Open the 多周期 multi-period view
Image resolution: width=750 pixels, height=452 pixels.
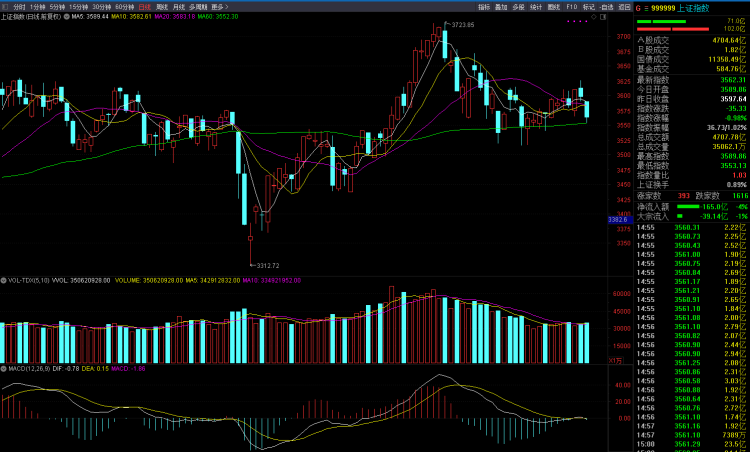198,7
